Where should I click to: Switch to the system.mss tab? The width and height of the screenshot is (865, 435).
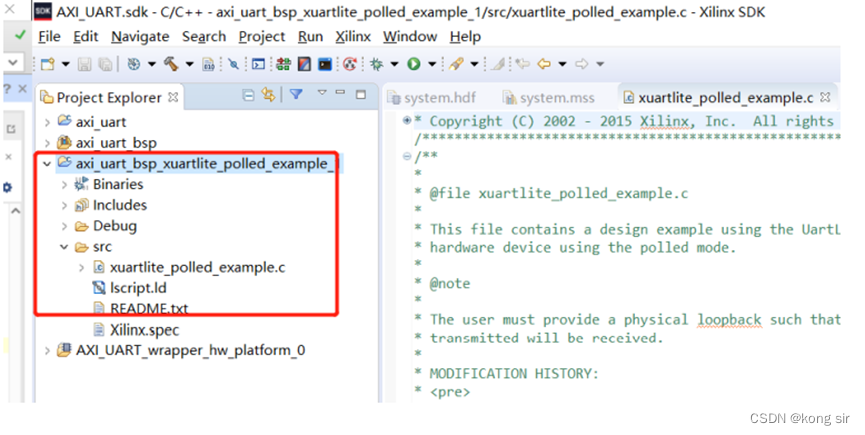(x=549, y=98)
